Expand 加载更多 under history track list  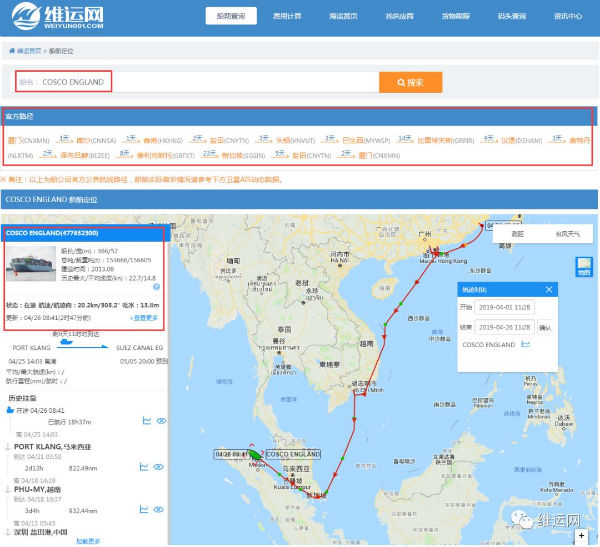click(x=88, y=541)
